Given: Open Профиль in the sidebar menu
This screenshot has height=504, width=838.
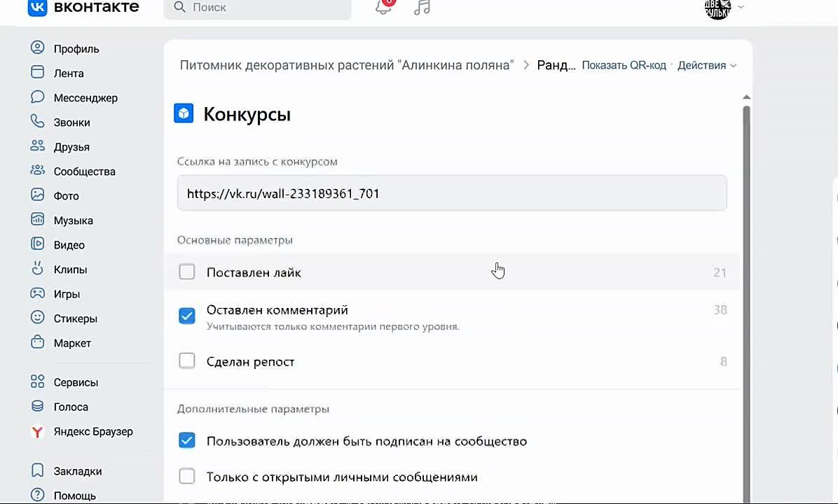Looking at the screenshot, I should tap(76, 48).
